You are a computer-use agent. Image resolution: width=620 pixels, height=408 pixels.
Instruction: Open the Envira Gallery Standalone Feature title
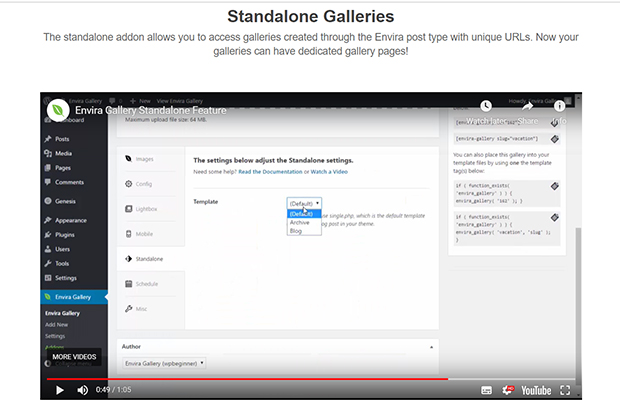[x=151, y=110]
